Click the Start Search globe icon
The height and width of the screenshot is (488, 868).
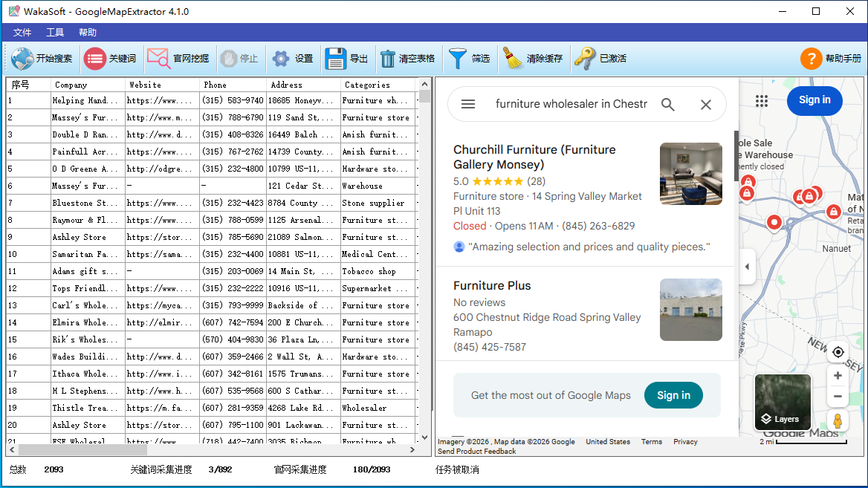(x=22, y=59)
